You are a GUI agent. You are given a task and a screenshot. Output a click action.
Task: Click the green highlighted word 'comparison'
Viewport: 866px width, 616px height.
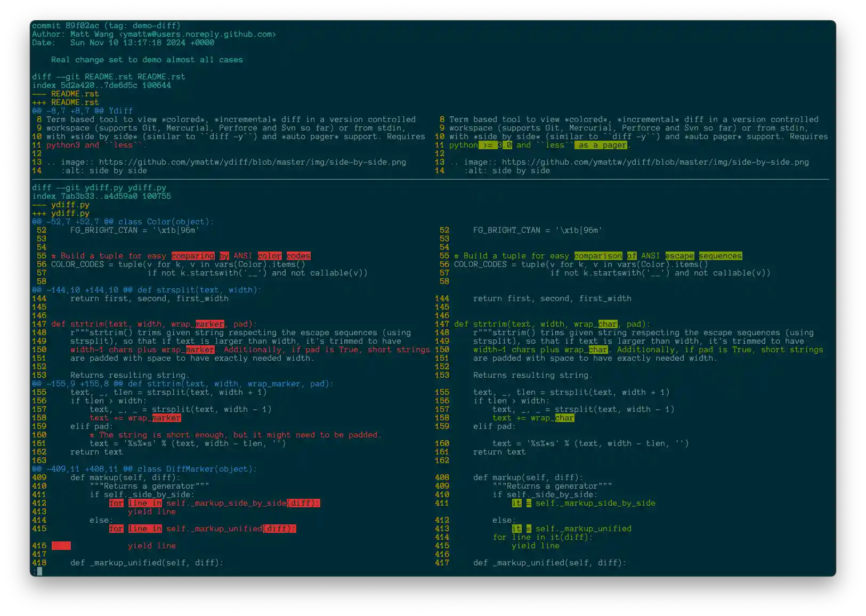[598, 256]
